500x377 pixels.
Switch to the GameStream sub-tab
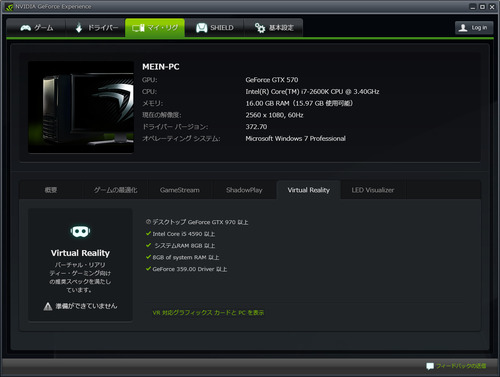click(180, 190)
